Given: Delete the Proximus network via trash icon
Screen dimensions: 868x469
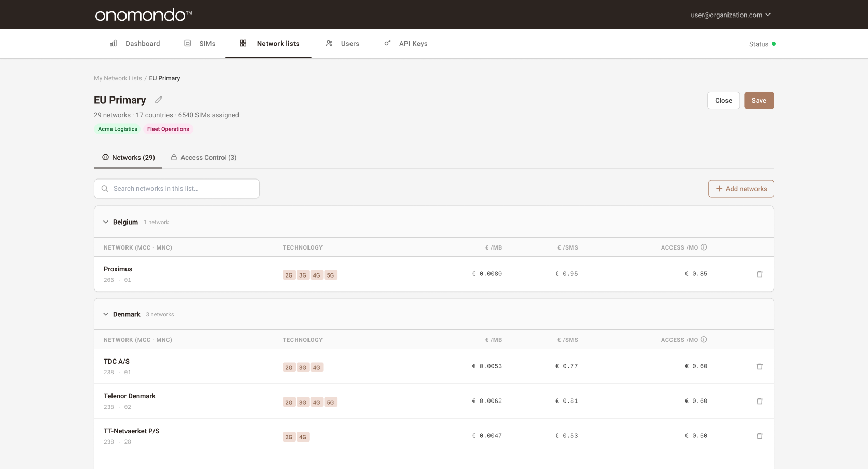Looking at the screenshot, I should tap(760, 274).
